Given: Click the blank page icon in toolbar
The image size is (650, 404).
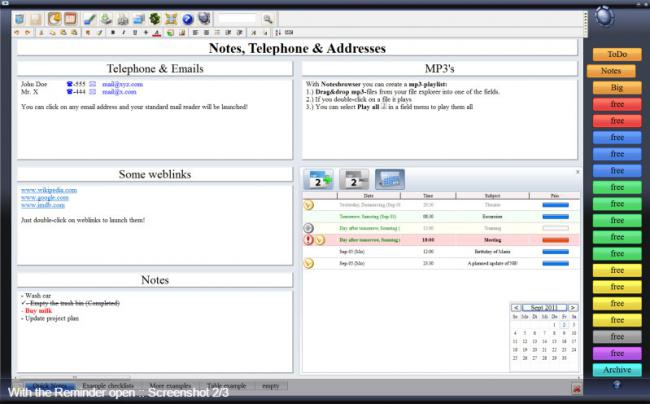Looking at the screenshot, I should pos(36,19).
